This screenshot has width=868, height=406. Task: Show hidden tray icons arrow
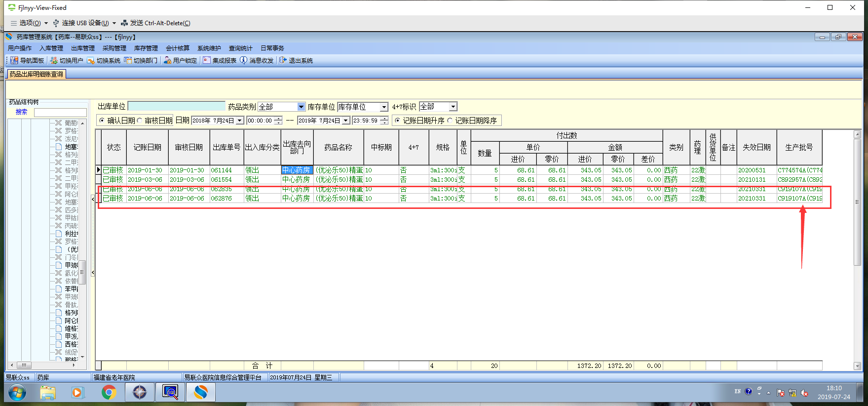click(768, 393)
